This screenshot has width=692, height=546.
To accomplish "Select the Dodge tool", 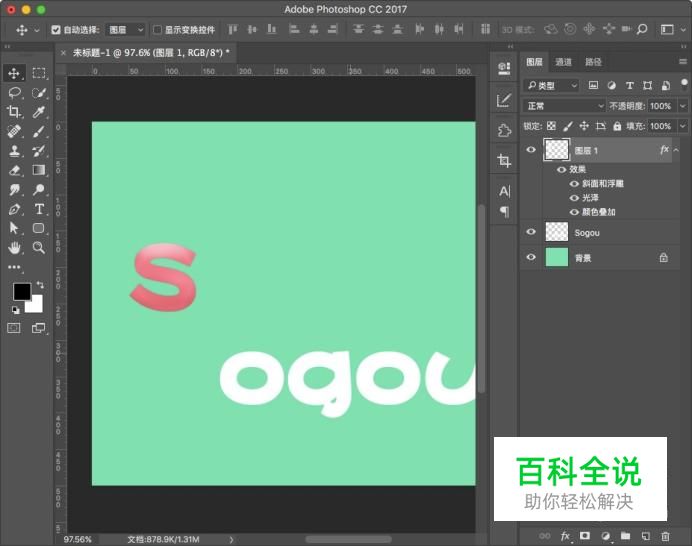I will coord(39,189).
